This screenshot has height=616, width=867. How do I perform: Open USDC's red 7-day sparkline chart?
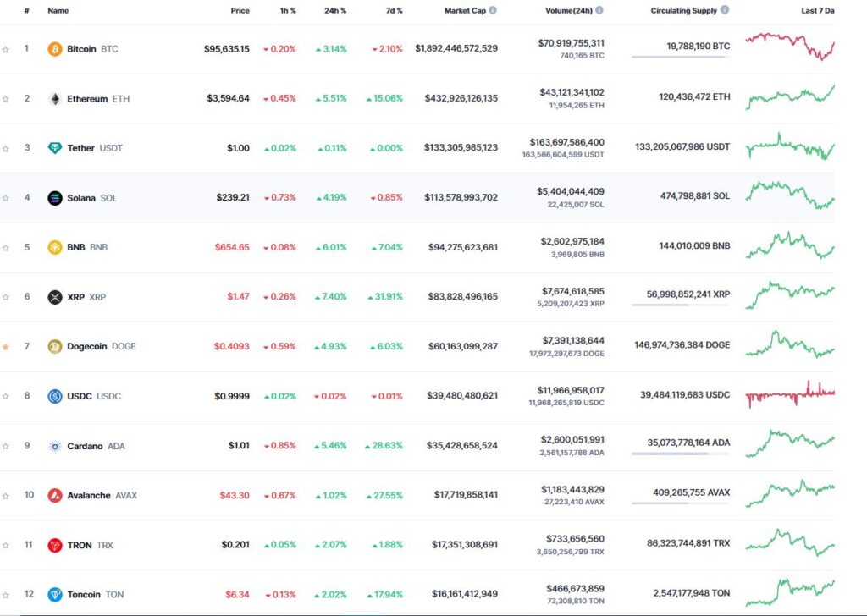click(790, 394)
